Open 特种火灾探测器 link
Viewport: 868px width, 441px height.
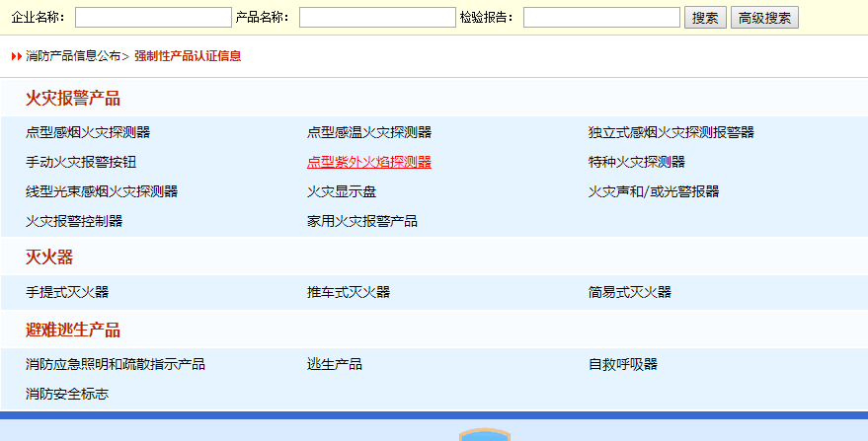click(636, 162)
